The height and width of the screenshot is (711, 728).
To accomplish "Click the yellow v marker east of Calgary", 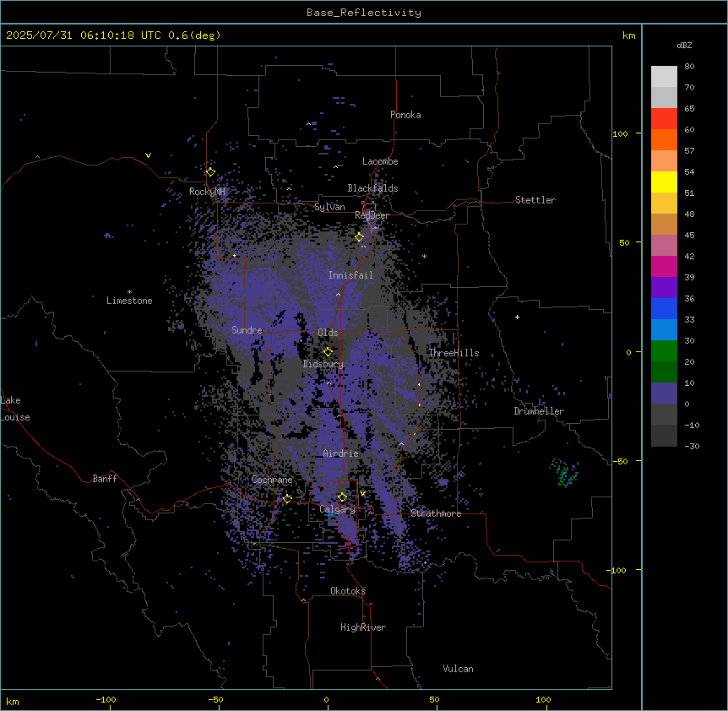I will point(362,493).
